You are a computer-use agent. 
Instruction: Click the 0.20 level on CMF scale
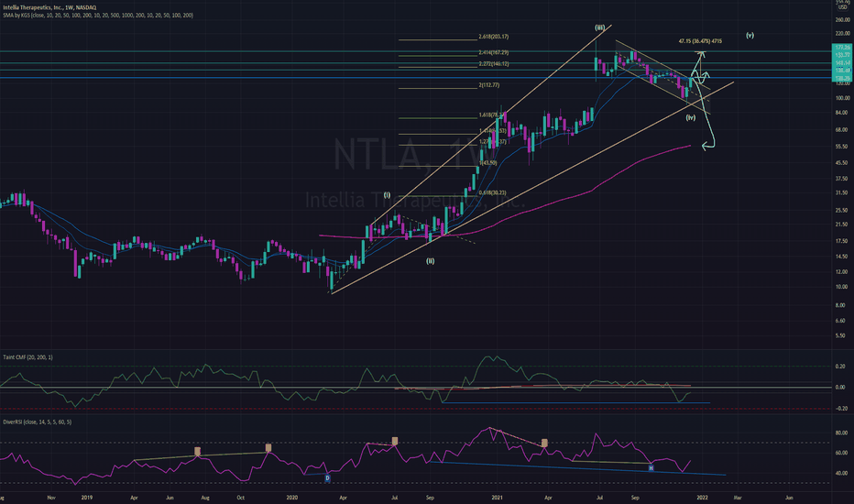pos(841,367)
